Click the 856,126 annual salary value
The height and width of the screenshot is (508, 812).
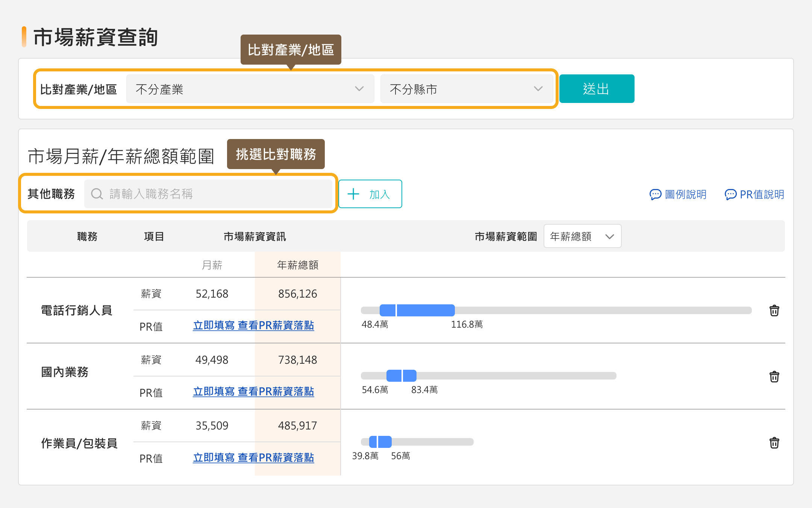(x=298, y=294)
